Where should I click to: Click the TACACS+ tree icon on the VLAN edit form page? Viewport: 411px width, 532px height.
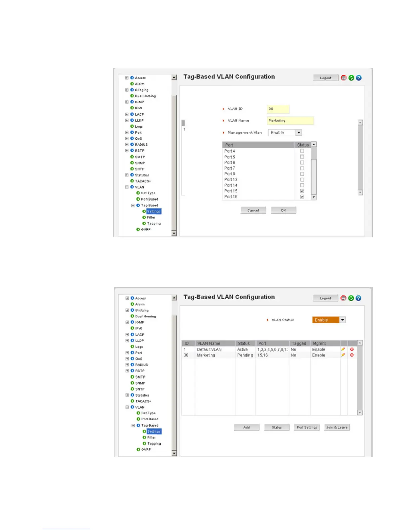(x=132, y=181)
